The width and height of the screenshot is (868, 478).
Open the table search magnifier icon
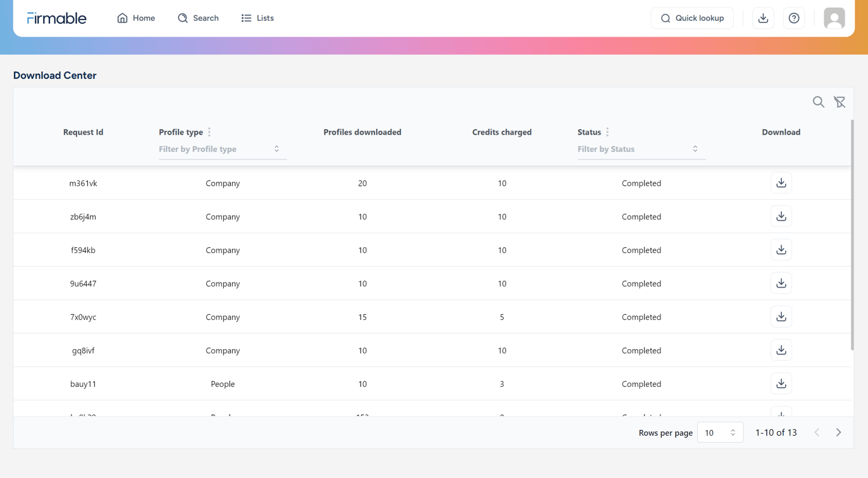coord(819,102)
